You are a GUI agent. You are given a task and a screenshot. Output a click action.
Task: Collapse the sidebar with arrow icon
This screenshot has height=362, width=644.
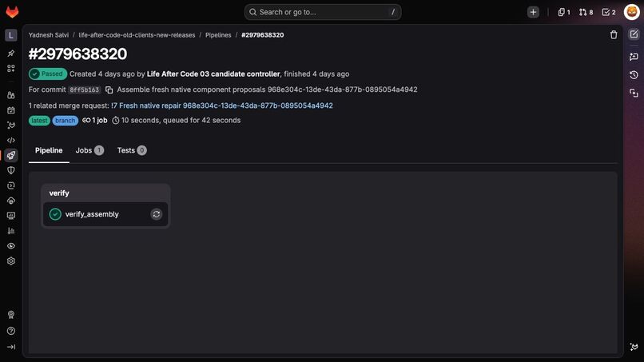pos(11,347)
